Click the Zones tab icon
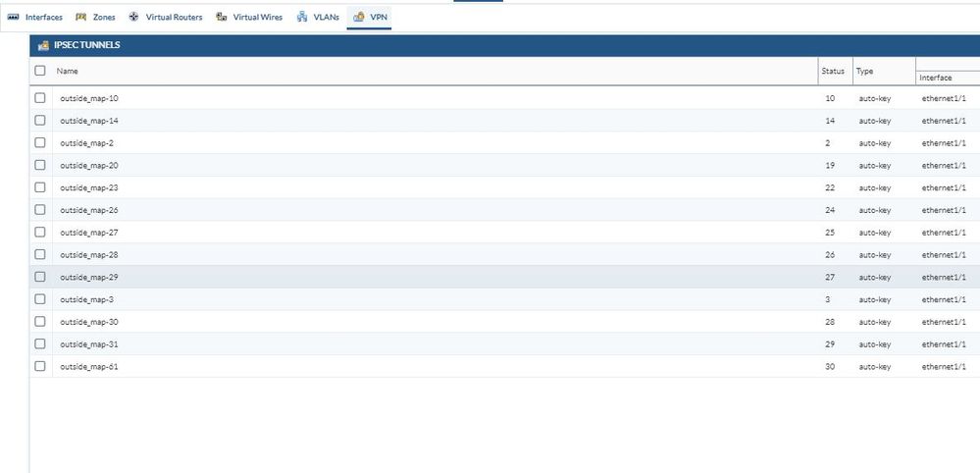 point(80,17)
